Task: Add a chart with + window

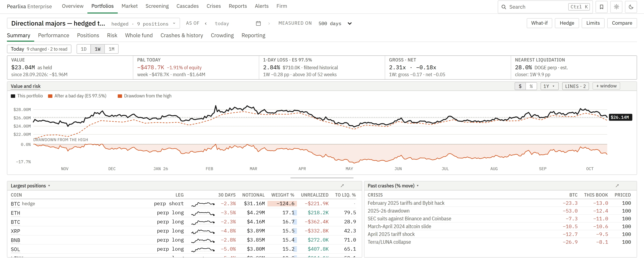Action: [606, 86]
